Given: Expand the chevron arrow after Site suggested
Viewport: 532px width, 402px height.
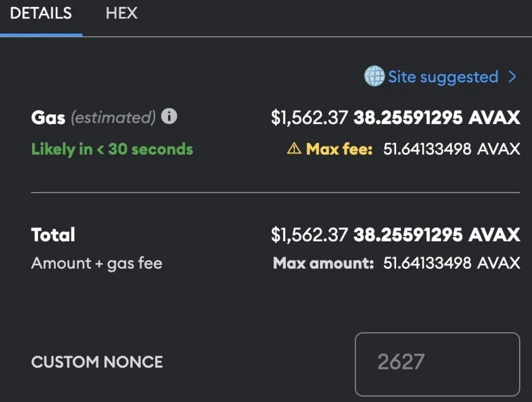Looking at the screenshot, I should coord(512,77).
